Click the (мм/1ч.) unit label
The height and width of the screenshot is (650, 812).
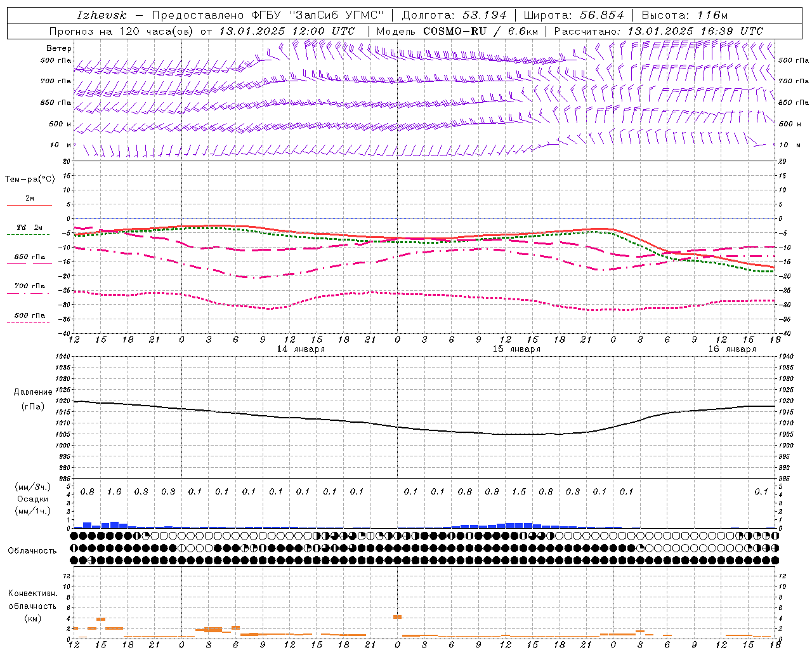point(33,511)
